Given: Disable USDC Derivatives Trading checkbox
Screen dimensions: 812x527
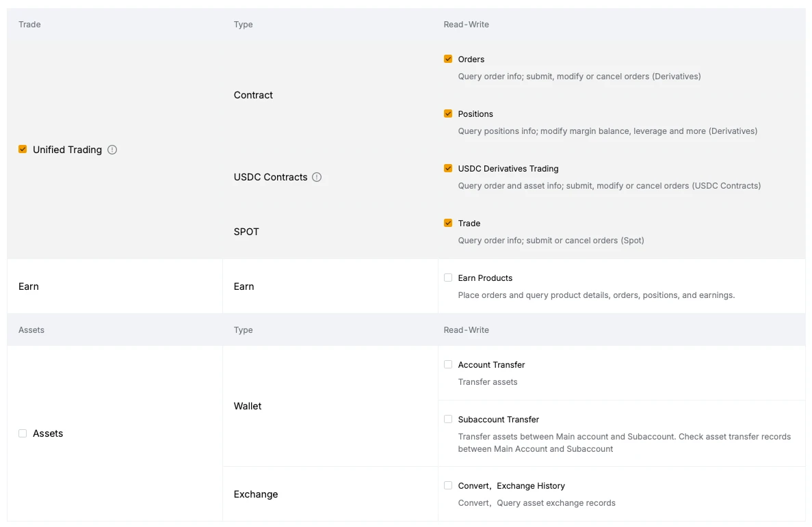Looking at the screenshot, I should [x=448, y=168].
